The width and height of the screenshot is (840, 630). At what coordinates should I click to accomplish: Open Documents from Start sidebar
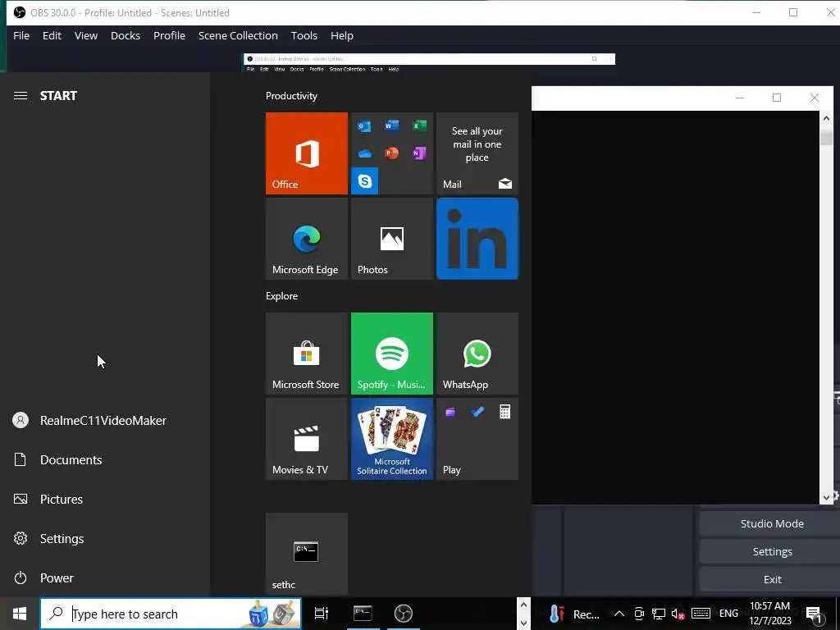pos(104,459)
